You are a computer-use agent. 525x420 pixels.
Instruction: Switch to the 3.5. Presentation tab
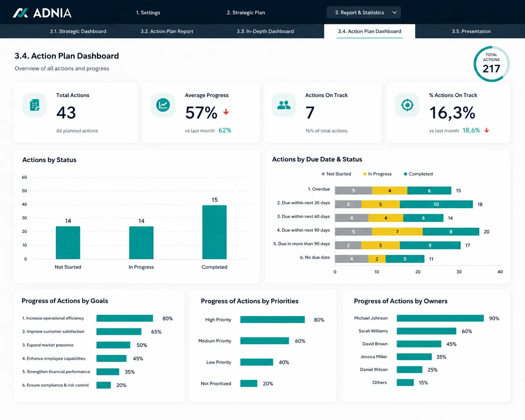coord(471,31)
